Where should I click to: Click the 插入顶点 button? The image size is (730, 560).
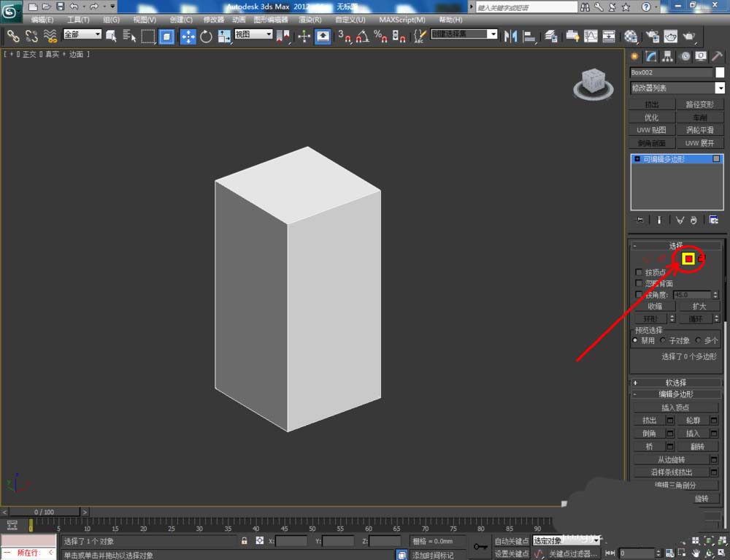coord(675,407)
